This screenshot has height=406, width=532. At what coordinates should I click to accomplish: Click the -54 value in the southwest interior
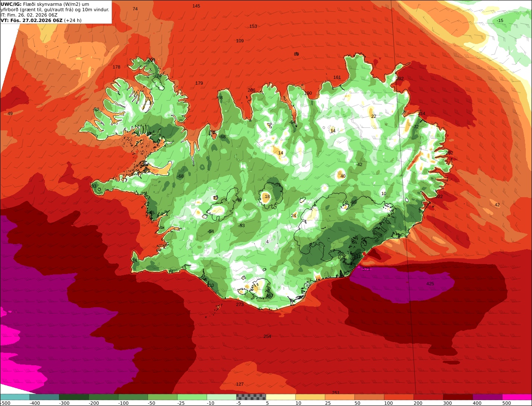point(211,232)
